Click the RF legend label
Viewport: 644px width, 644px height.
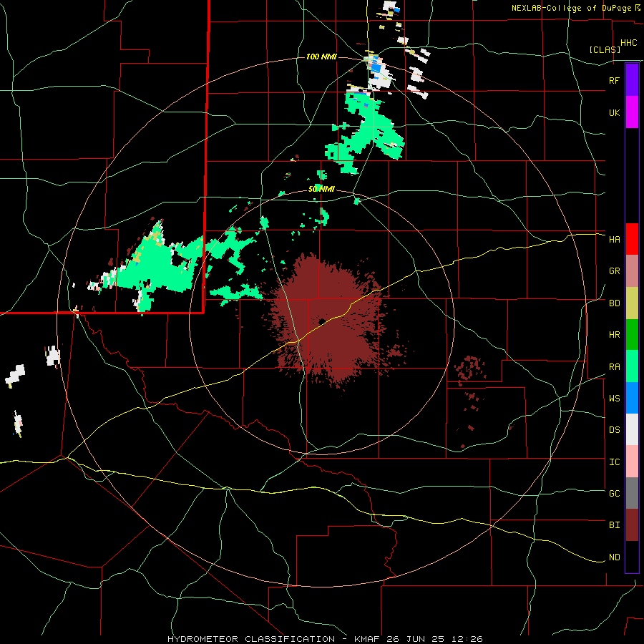pos(614,80)
